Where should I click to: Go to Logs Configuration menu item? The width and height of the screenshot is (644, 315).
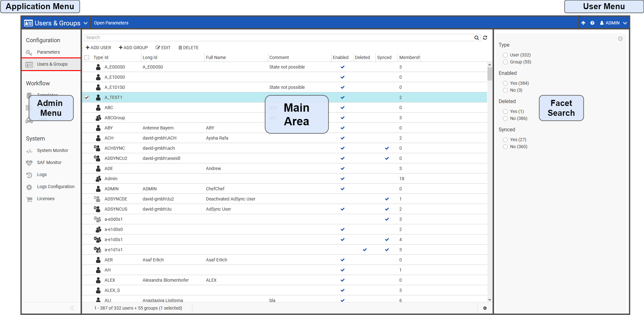(x=55, y=187)
